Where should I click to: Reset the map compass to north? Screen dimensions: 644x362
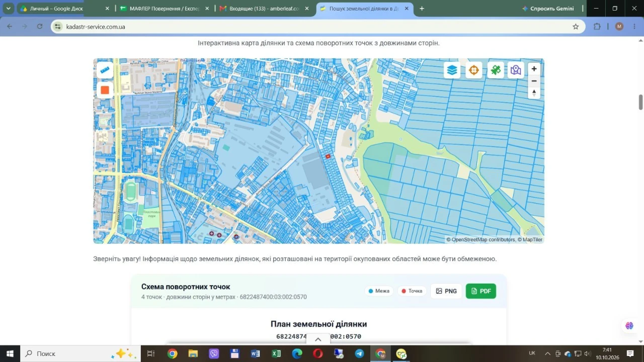pyautogui.click(x=534, y=93)
